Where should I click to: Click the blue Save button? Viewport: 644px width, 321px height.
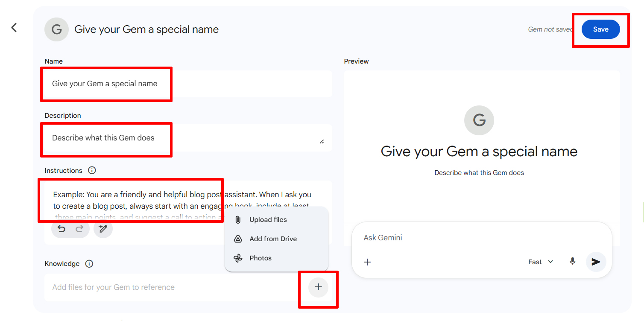pos(600,29)
